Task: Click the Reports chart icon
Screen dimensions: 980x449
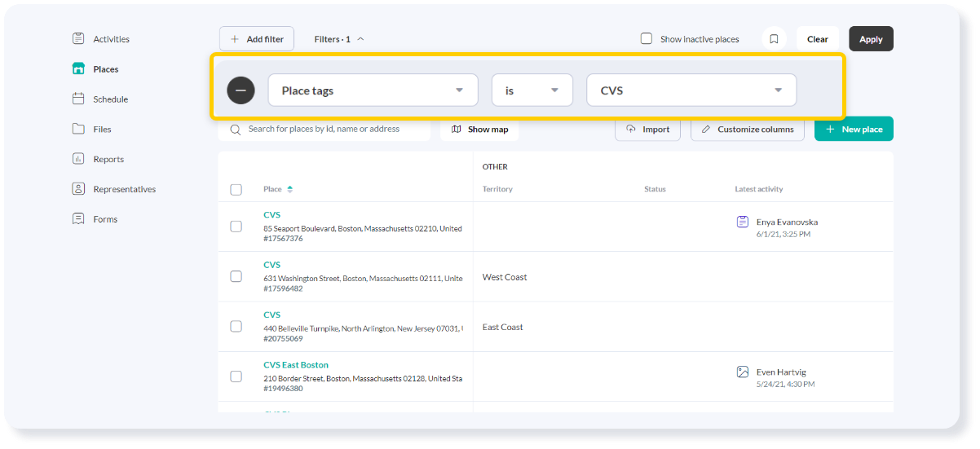Action: (78, 159)
